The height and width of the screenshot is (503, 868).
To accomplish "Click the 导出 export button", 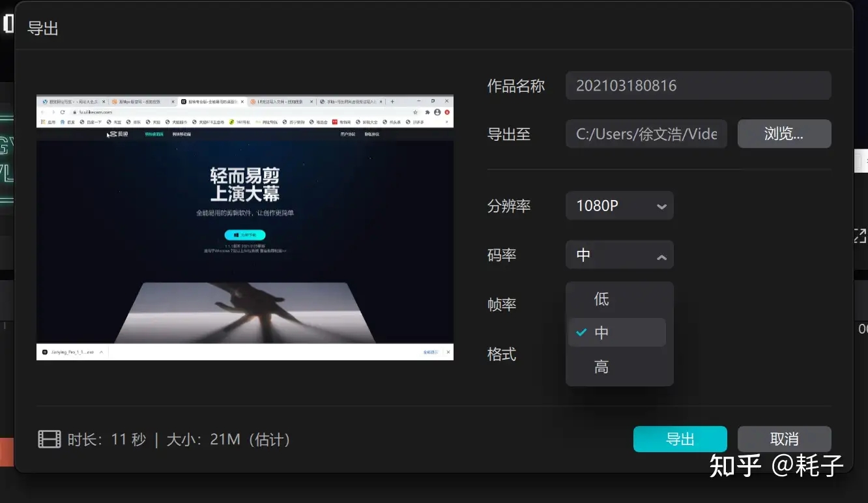I will [x=680, y=439].
